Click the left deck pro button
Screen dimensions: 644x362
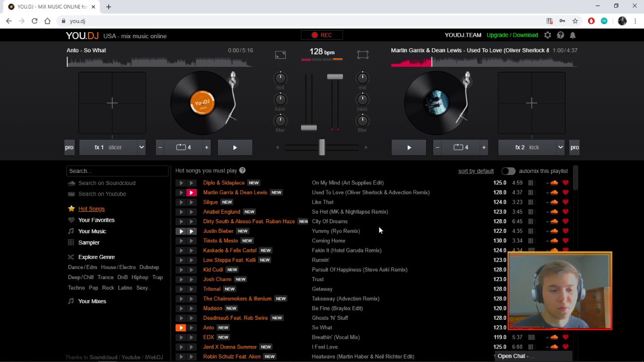point(69,147)
